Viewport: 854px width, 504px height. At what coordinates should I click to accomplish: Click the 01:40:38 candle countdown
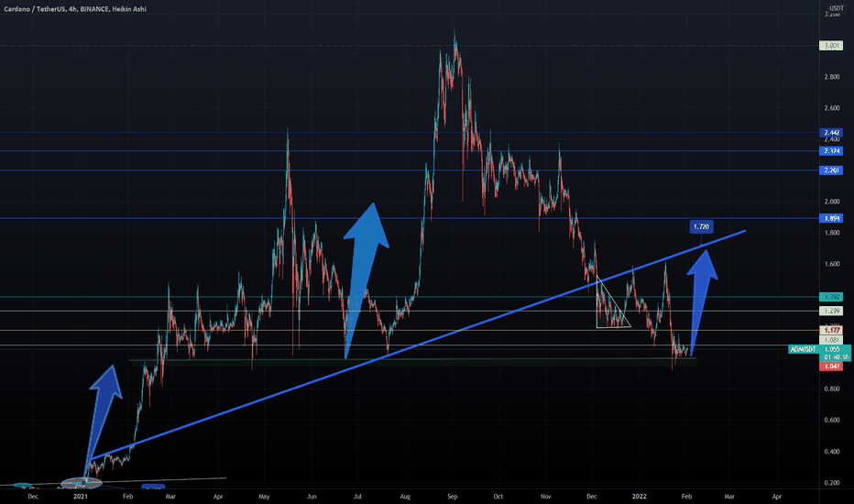835,356
